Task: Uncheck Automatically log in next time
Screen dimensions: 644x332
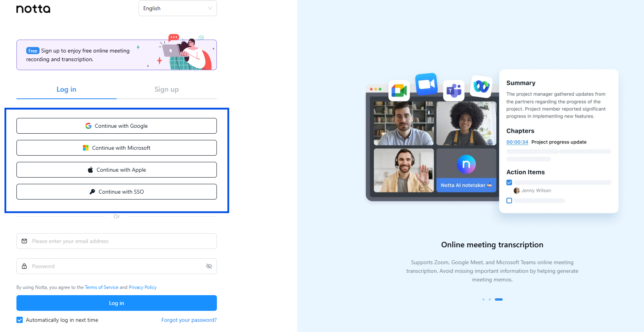Action: coord(20,320)
